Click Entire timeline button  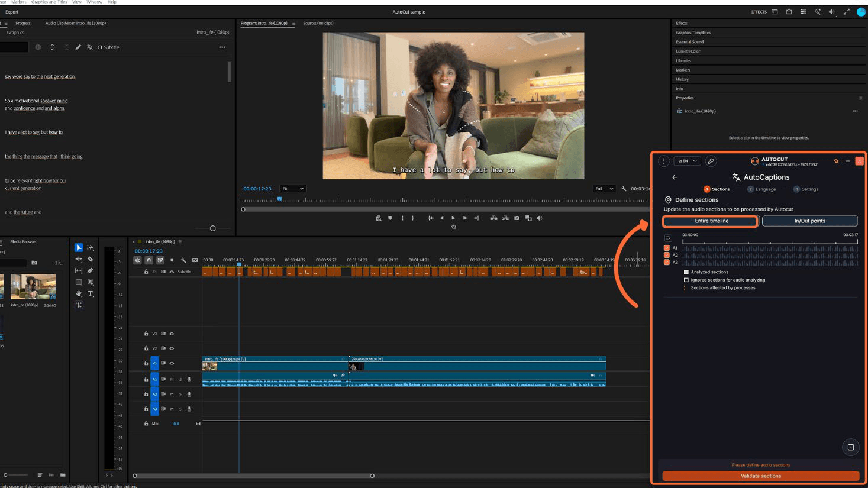711,221
